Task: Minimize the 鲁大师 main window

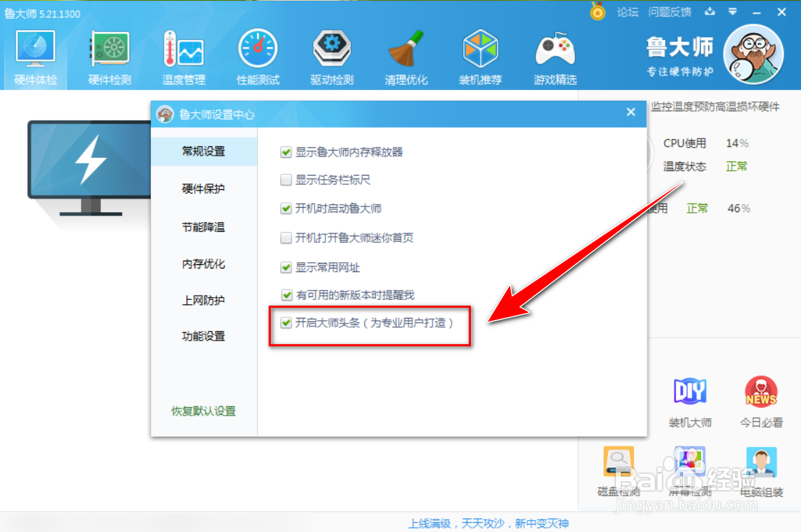Action: (x=757, y=12)
